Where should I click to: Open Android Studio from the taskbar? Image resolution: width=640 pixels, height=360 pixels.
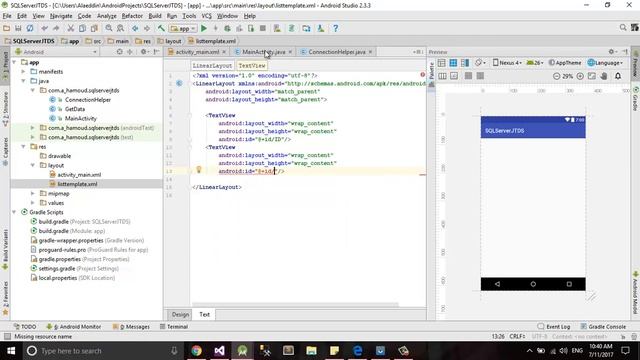point(242,351)
